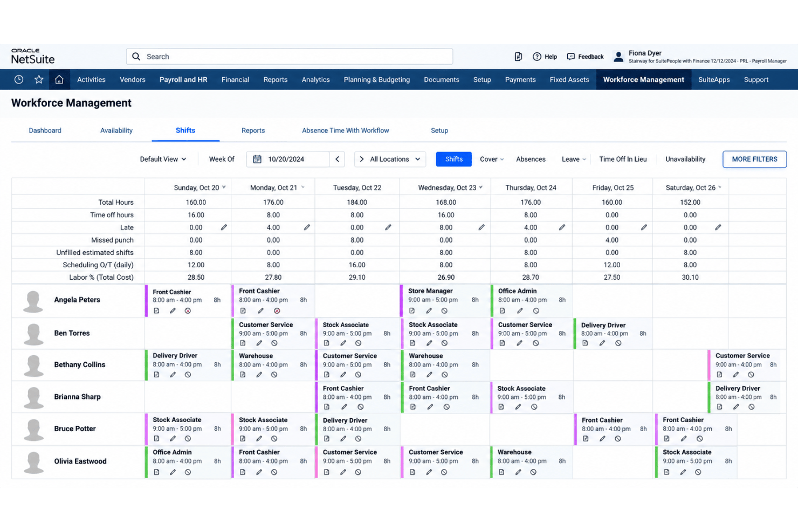Image resolution: width=798 pixels, height=532 pixels.
Task: Open the document icon beside Help
Action: pyautogui.click(x=518, y=57)
